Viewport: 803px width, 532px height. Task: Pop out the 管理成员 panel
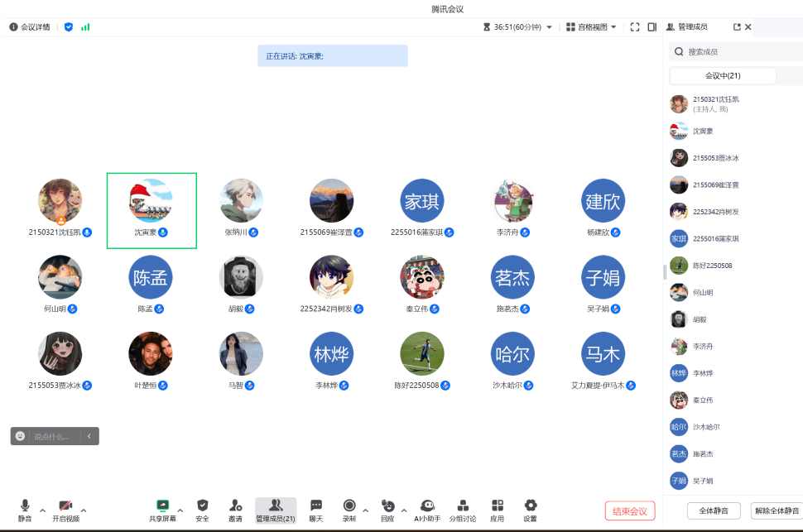[737, 27]
